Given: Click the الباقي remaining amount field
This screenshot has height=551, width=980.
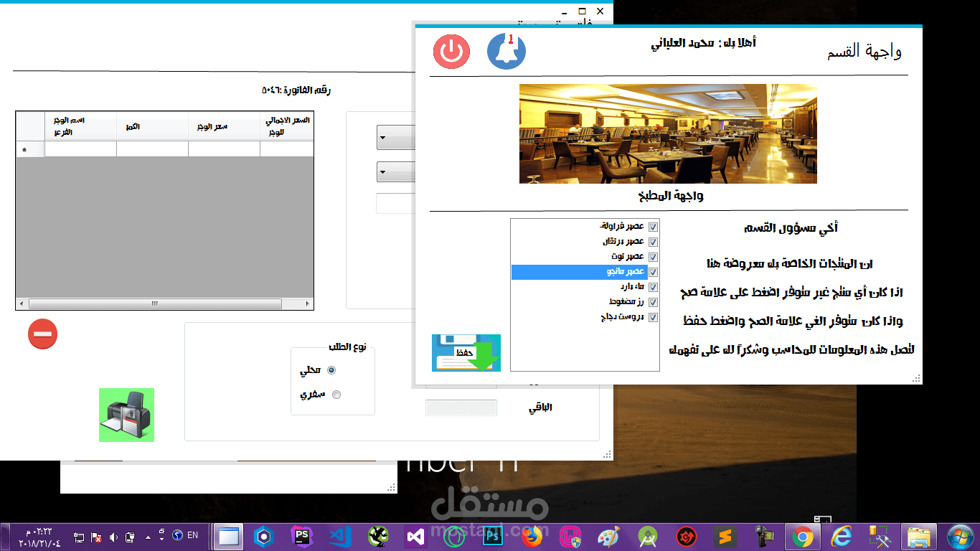Looking at the screenshot, I should click(461, 408).
